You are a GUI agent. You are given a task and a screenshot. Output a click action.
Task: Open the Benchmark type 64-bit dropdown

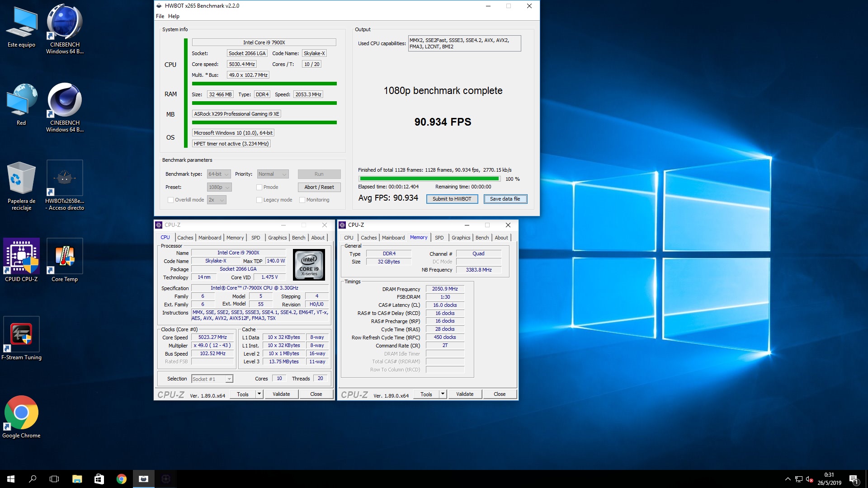pyautogui.click(x=219, y=174)
